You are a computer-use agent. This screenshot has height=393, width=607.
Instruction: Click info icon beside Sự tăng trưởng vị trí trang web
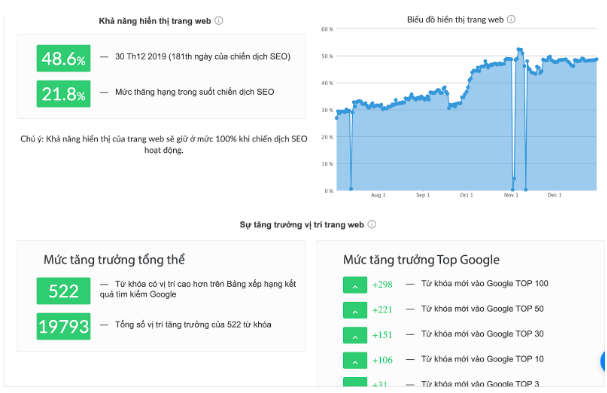372,224
